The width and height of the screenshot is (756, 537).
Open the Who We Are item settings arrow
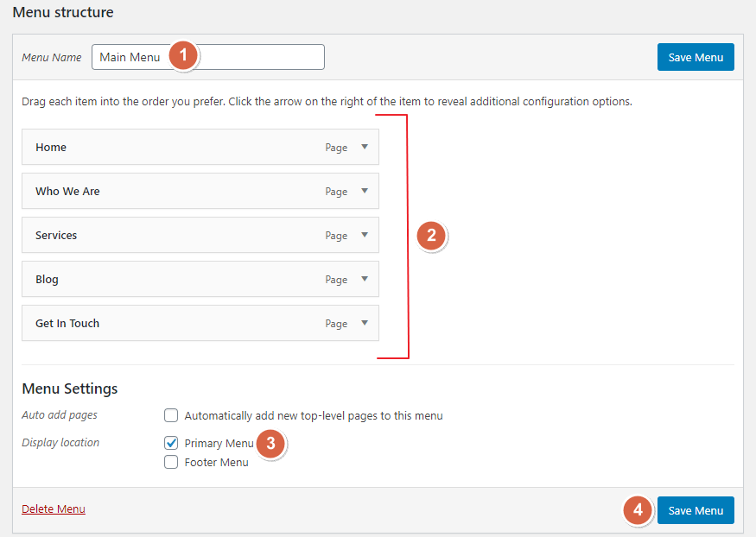click(365, 191)
